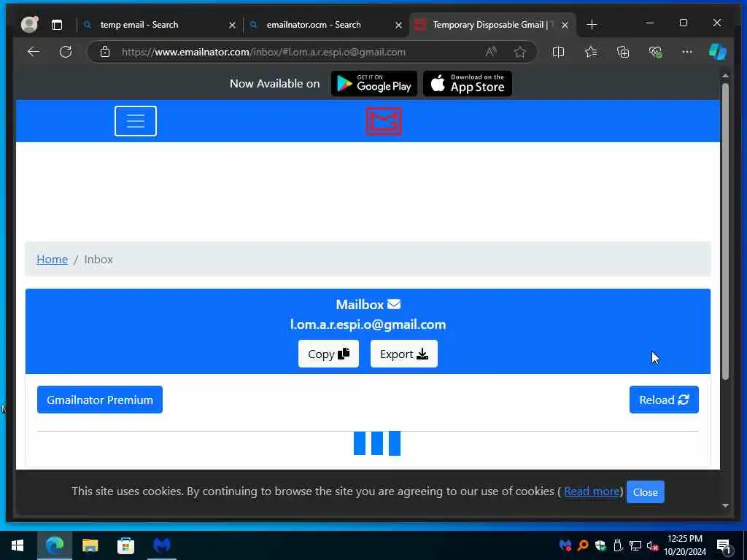The height and width of the screenshot is (560, 747).
Task: Close the 'emailnator.ocm - Search' tab
Action: 399,25
